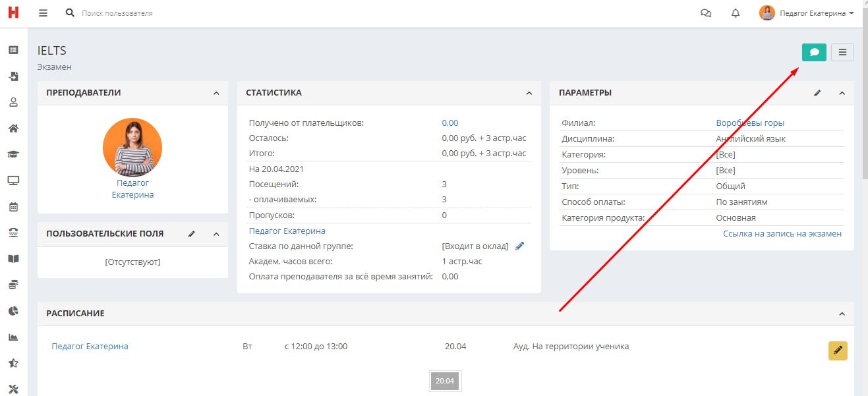Image resolution: width=868 pixels, height=396 pixels.
Task: Open the star icon in sidebar
Action: click(13, 363)
